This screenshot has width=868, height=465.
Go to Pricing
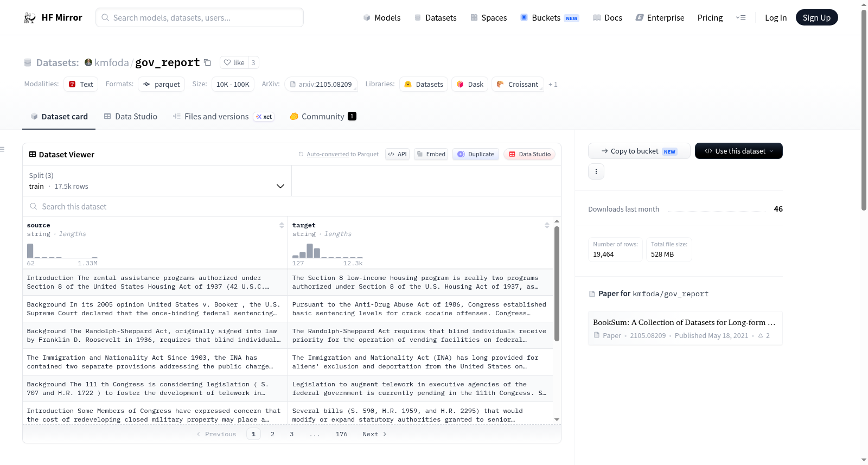point(710,17)
